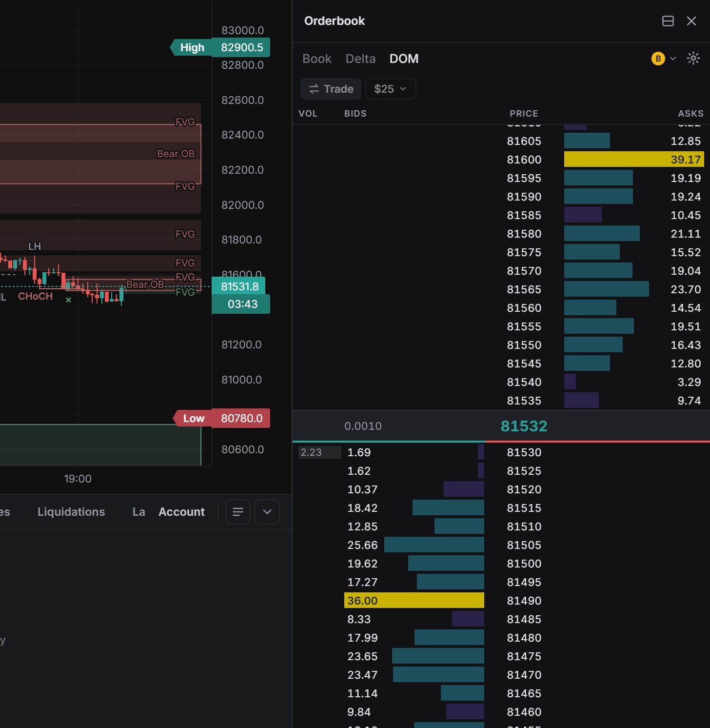Viewport: 710px width, 728px height.
Task: Click the ASKS column header
Action: pos(690,114)
